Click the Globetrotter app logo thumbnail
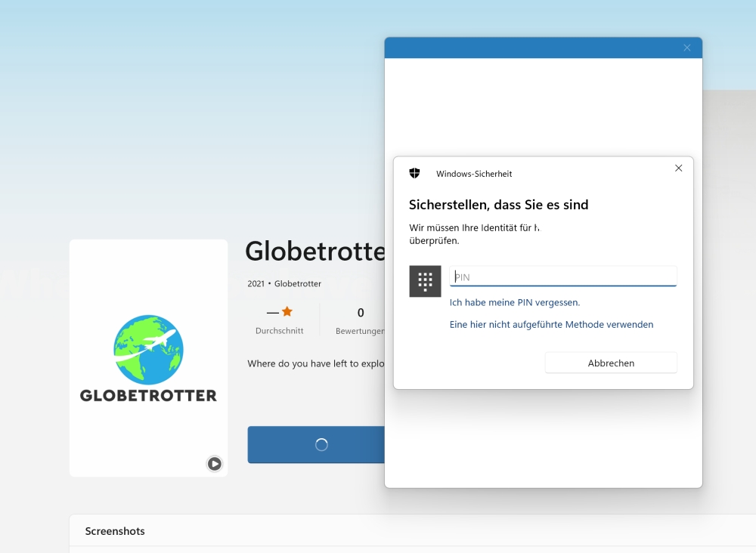Image resolution: width=756 pixels, height=553 pixels. click(148, 358)
